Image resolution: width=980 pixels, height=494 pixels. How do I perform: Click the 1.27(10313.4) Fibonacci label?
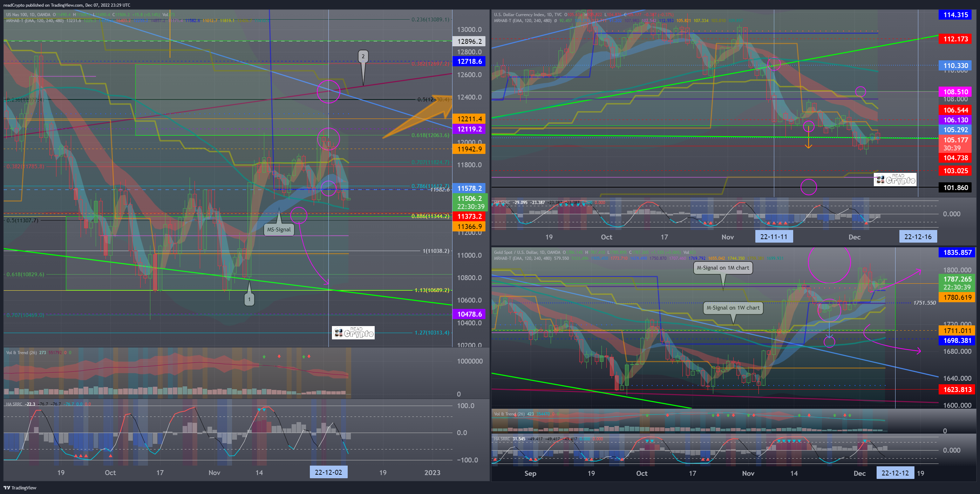coord(432,333)
